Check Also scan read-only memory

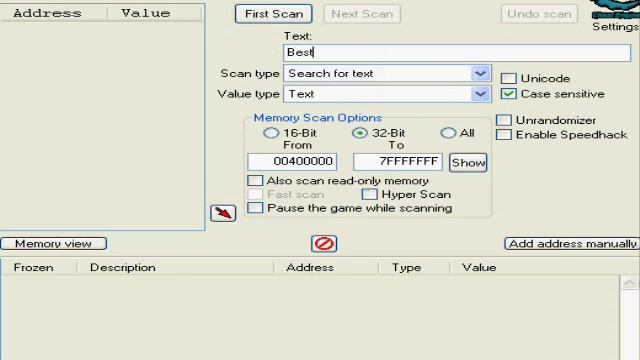[255, 180]
